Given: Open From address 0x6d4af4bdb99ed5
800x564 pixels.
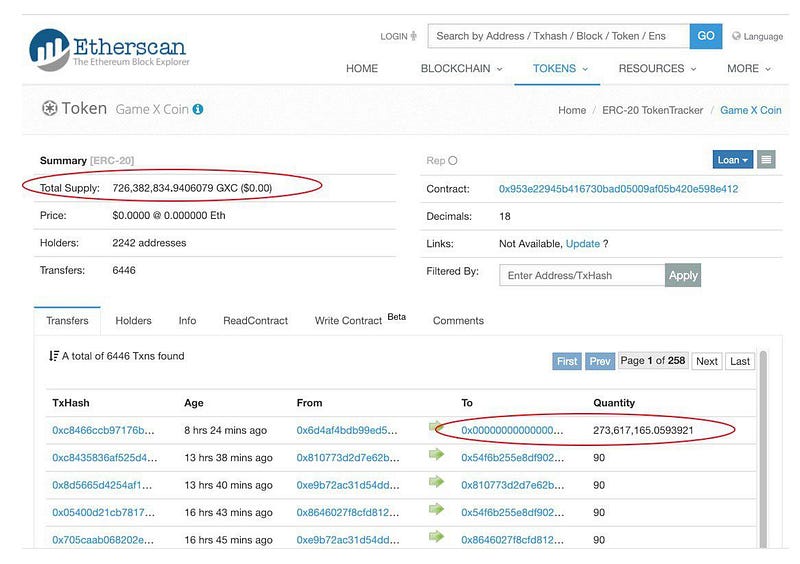Looking at the screenshot, I should coord(346,430).
